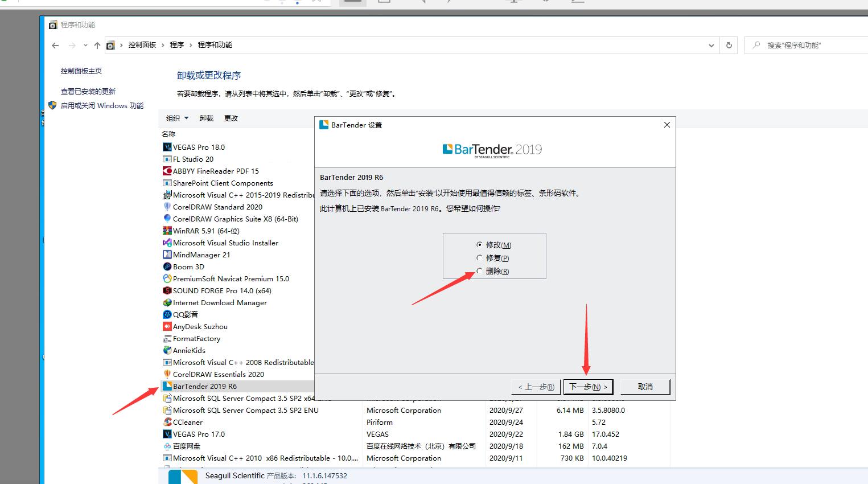Select SQL Server Compact 3.5 SP2 ENU icon
868x484 pixels.
[x=167, y=410]
